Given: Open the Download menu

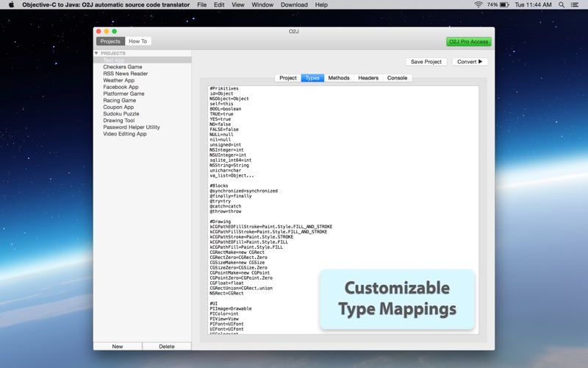Looking at the screenshot, I should tap(294, 4).
